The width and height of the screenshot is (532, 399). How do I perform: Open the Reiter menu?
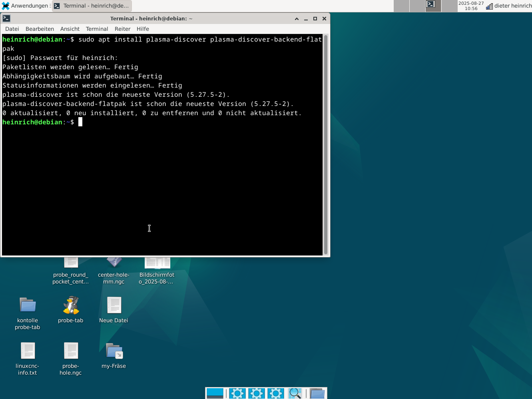[x=122, y=29]
